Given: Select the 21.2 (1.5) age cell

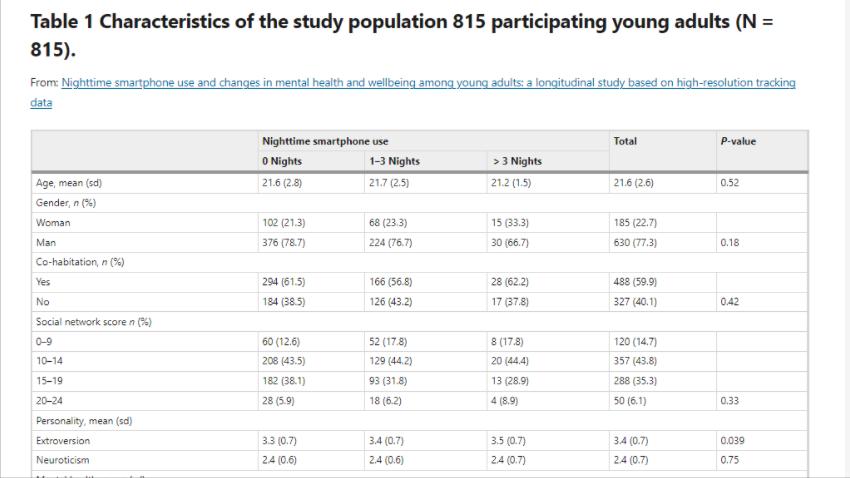Looking at the screenshot, I should [x=513, y=183].
